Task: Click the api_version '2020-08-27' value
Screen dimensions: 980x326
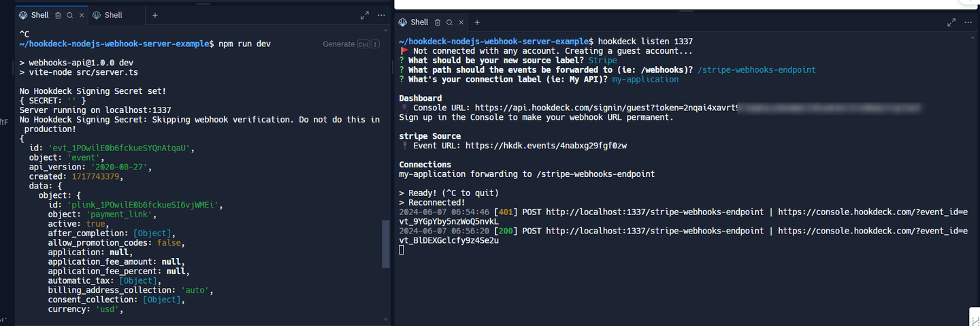Action: [121, 167]
